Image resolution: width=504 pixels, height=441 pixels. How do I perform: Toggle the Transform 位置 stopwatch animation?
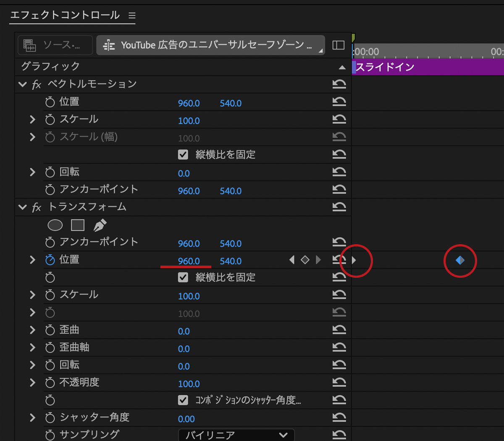[50, 260]
